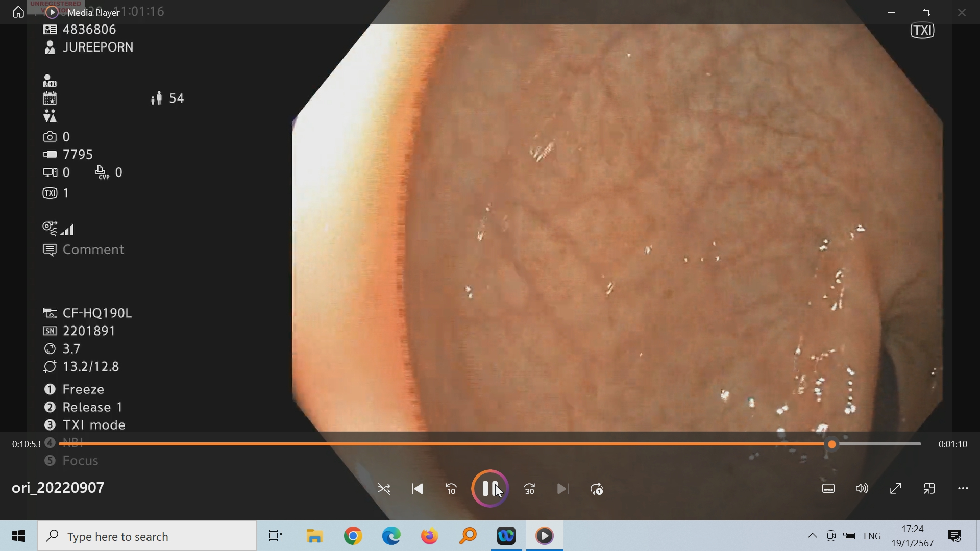Screen dimensions: 980x551
Task: Click the Release 1 label
Action: click(x=92, y=407)
